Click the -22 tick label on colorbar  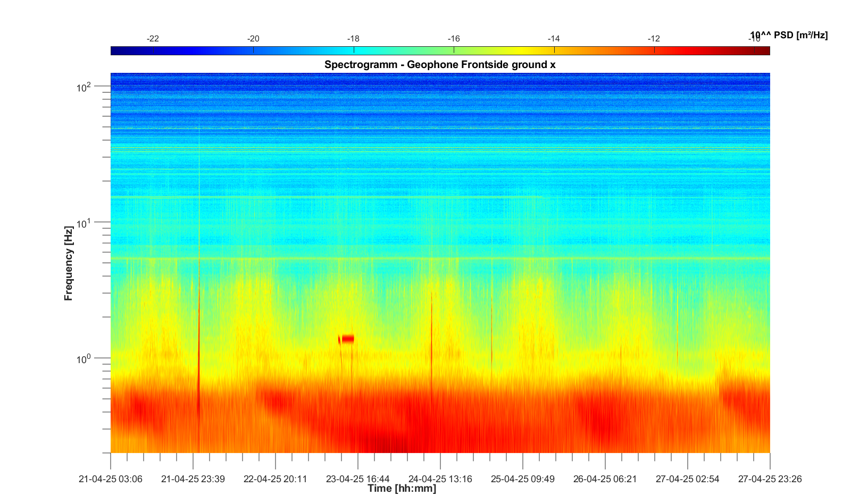[153, 39]
